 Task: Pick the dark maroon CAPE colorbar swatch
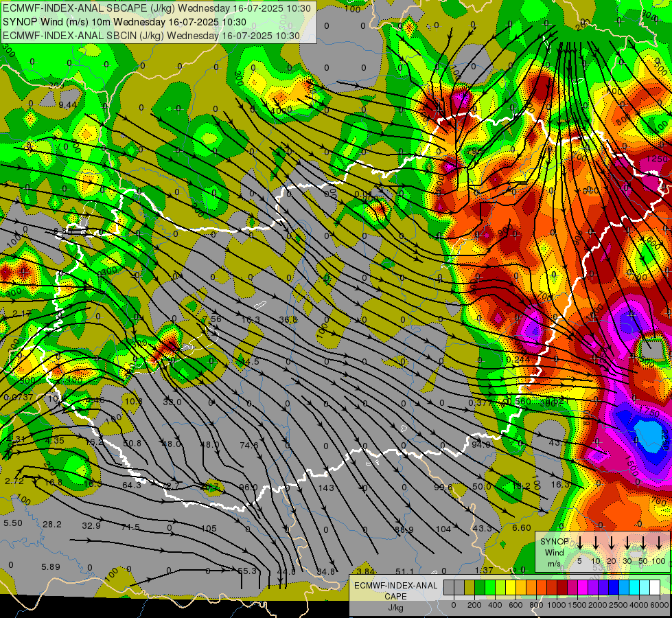point(562,588)
